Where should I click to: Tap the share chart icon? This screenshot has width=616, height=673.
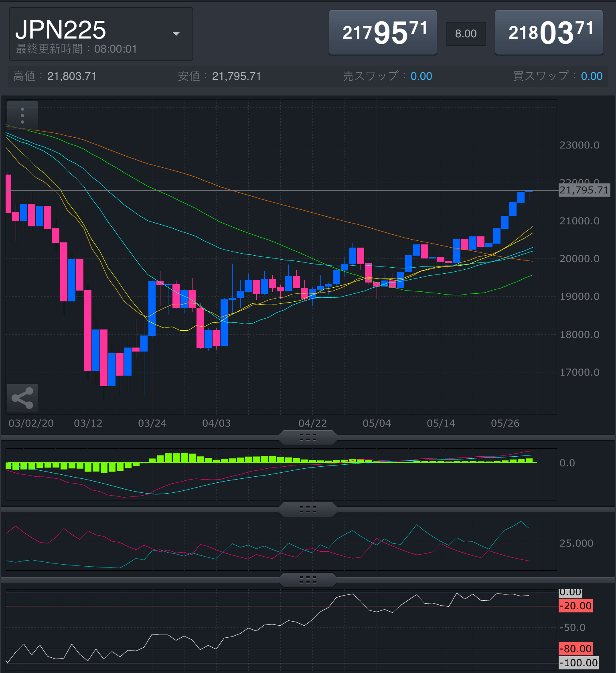(x=22, y=398)
